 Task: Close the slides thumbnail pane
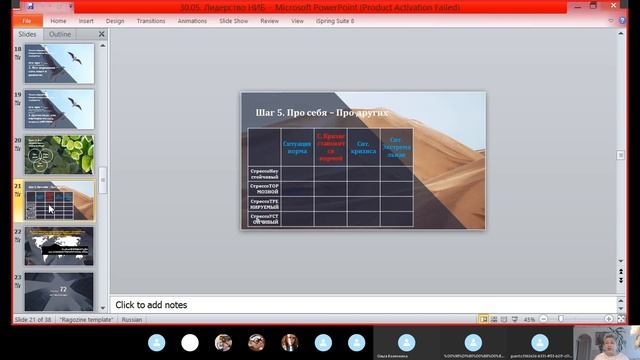tap(101, 34)
